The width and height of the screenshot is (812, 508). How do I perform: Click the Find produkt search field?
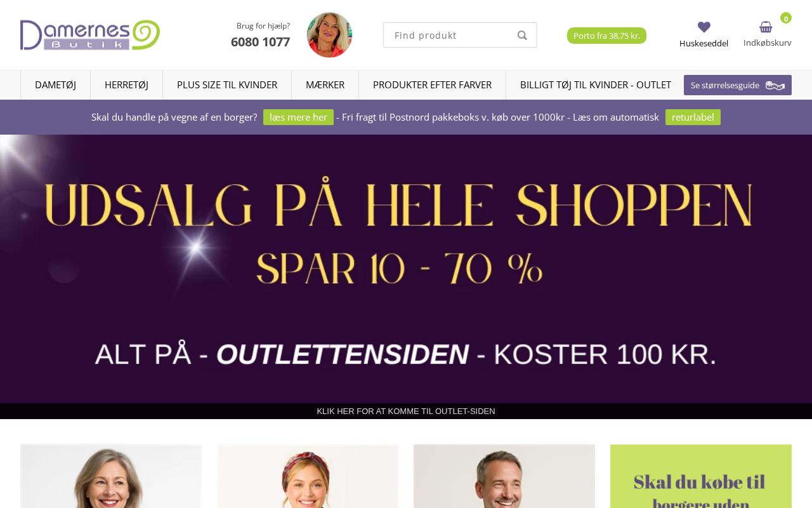point(449,35)
